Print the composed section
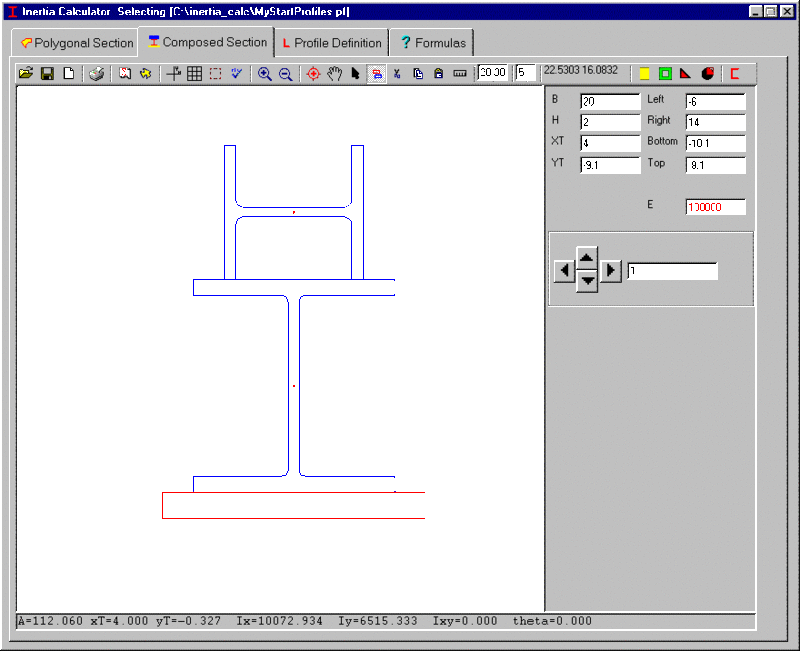The width and height of the screenshot is (800, 651). point(96,72)
